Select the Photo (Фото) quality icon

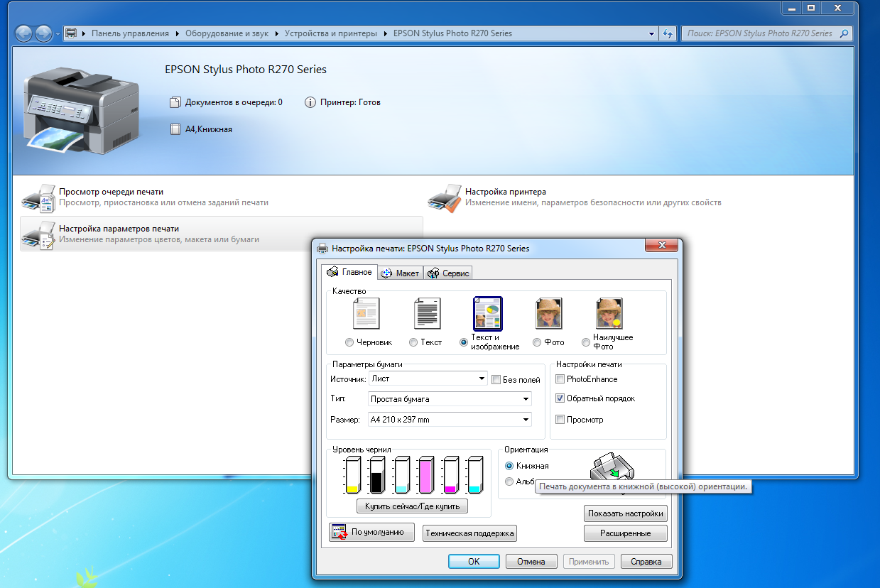548,312
